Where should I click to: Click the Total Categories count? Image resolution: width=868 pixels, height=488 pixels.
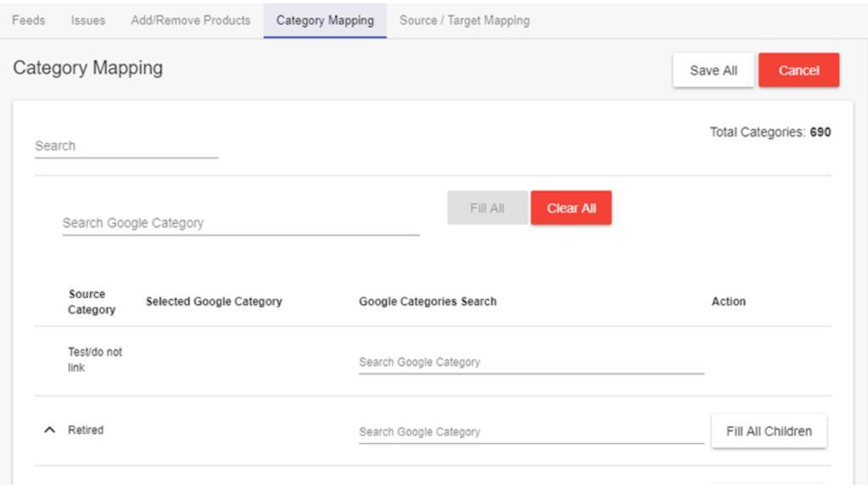[x=771, y=132]
